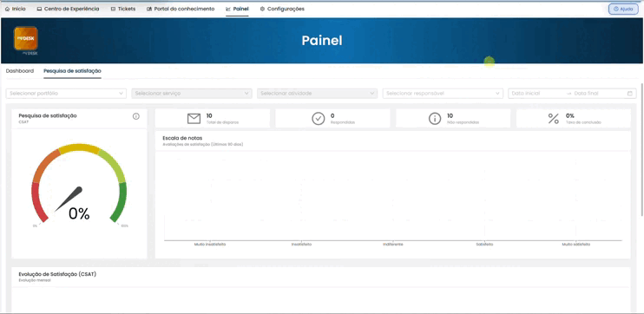
Task: Open Configurações menu
Action: point(282,9)
